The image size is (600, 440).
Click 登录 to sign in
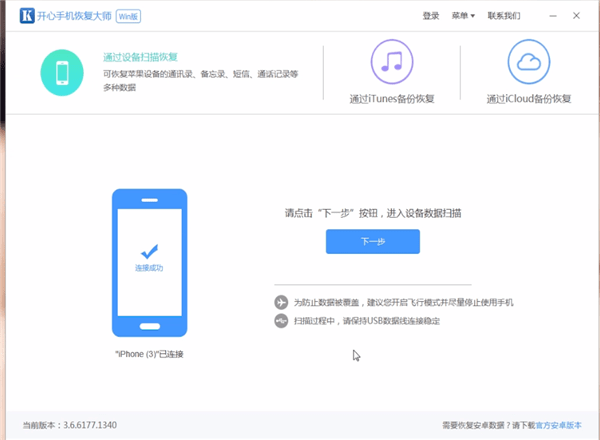[x=431, y=16]
